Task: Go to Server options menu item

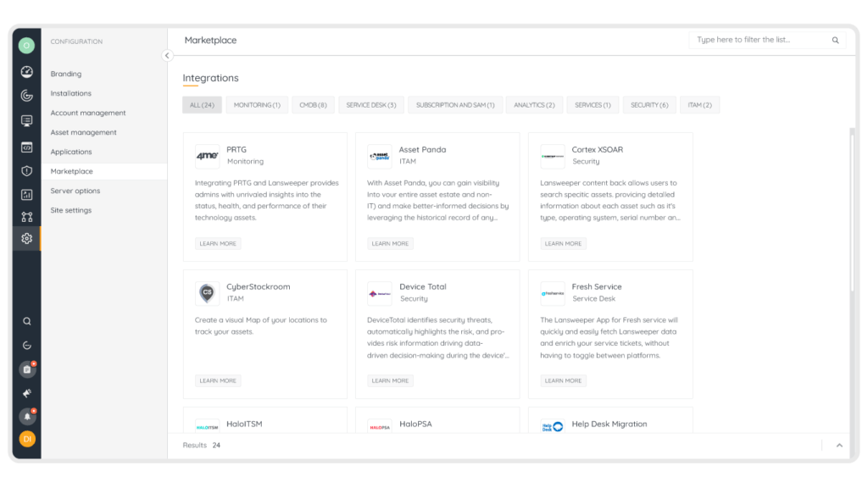Action: tap(75, 191)
